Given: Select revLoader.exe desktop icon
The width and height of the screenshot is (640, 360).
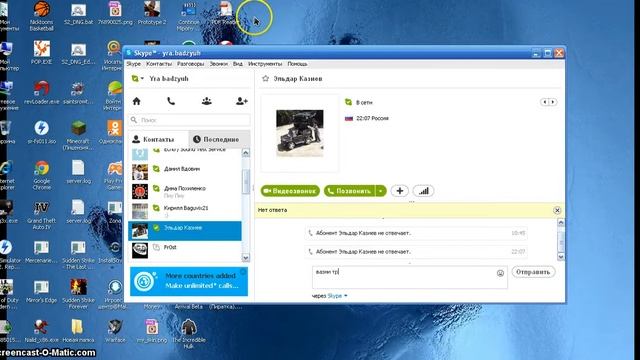Looking at the screenshot, I should pos(42,92).
